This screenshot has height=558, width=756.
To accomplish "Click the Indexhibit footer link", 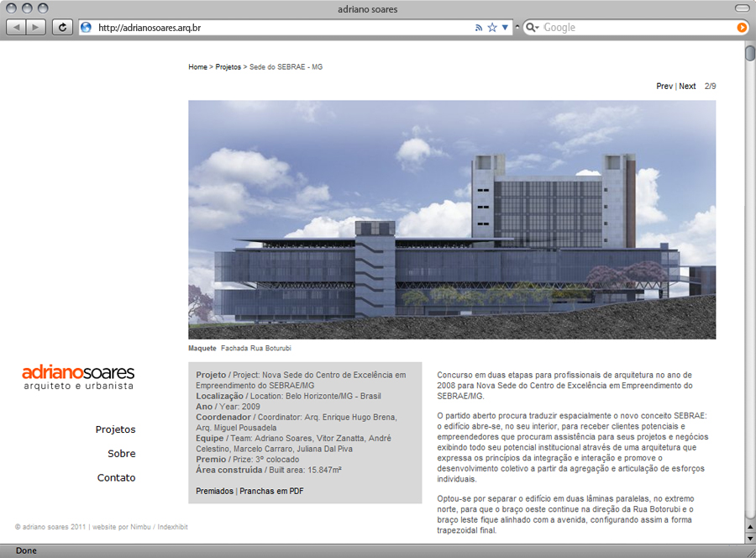I will tap(172, 527).
